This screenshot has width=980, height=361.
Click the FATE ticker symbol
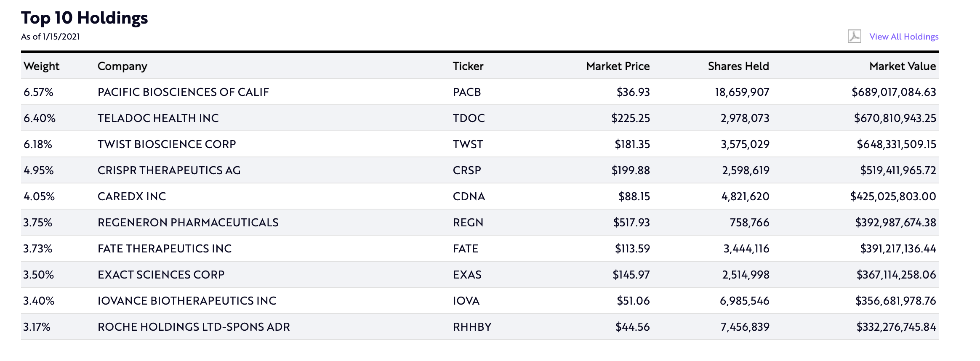pyautogui.click(x=465, y=249)
